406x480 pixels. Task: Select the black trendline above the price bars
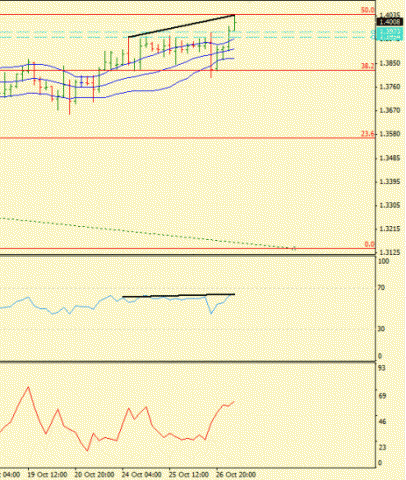(182, 26)
